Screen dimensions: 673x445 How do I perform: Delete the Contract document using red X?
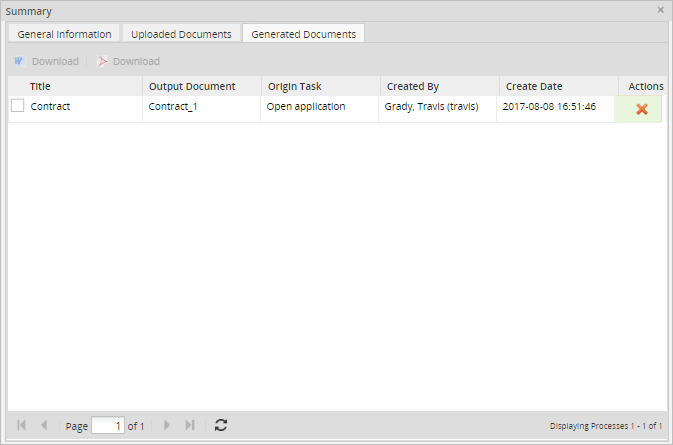(x=641, y=108)
